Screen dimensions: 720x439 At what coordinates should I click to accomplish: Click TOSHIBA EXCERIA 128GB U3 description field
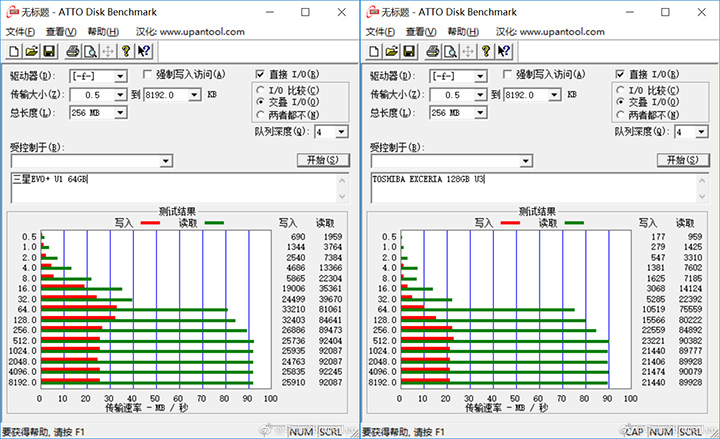(x=534, y=188)
